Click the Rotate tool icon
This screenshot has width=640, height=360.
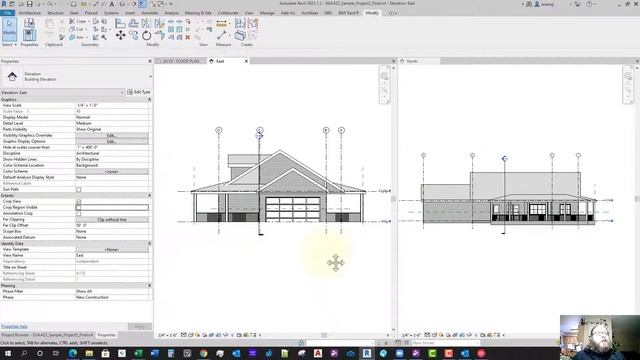147,36
